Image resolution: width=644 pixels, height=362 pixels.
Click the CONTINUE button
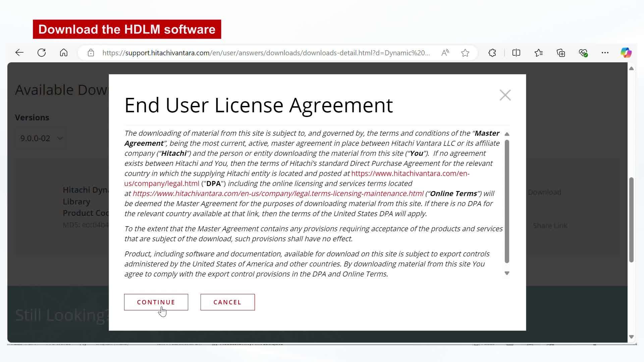pos(156,302)
